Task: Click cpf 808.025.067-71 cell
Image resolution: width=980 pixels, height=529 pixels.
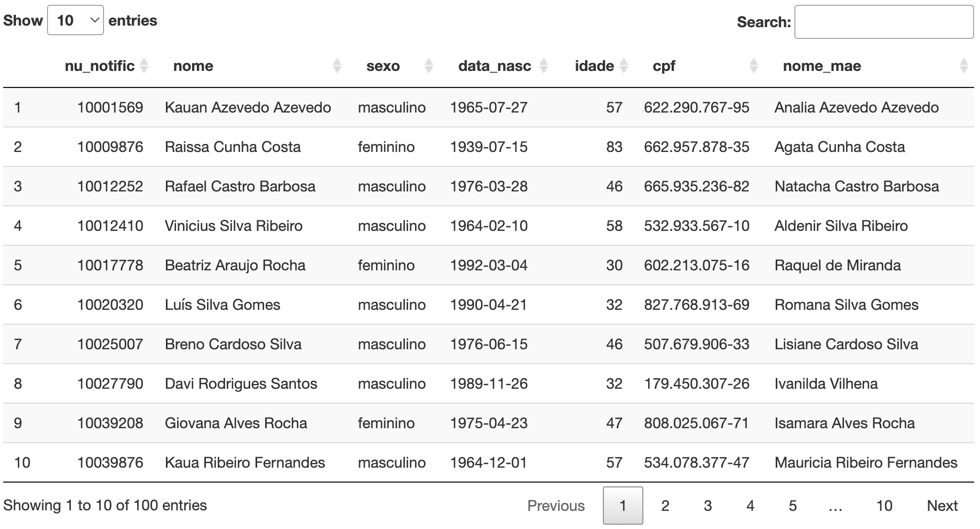Action: pos(696,423)
